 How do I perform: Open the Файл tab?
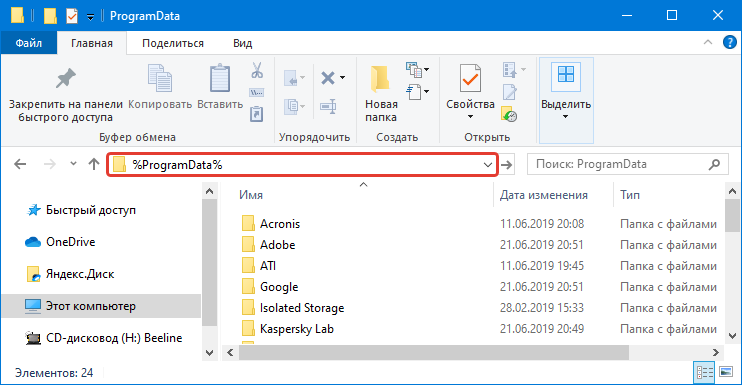pyautogui.click(x=29, y=43)
